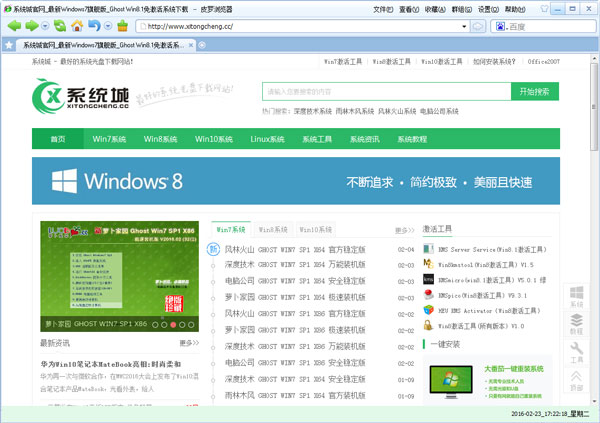Open the 帮助(H) menu
Image resolution: width=600 pixels, height=423 pixels.
(515, 9)
